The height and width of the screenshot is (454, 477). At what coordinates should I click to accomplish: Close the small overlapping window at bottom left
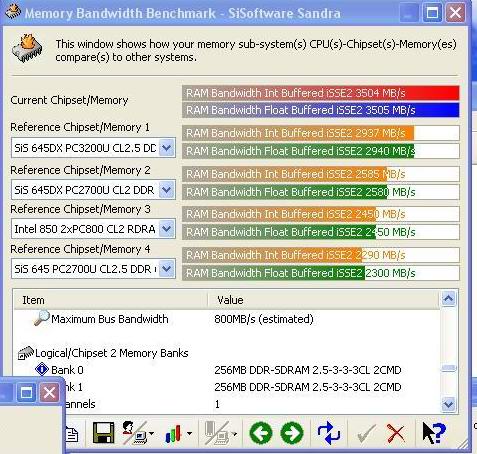point(49,393)
